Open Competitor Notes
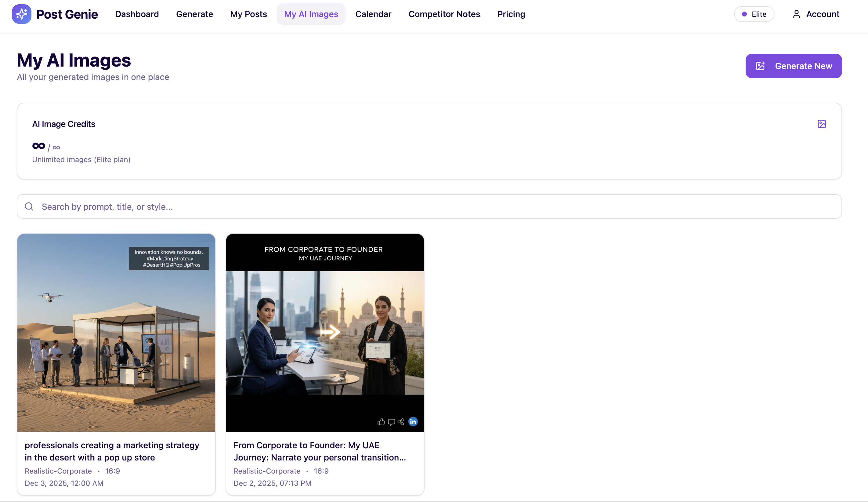 tap(444, 14)
